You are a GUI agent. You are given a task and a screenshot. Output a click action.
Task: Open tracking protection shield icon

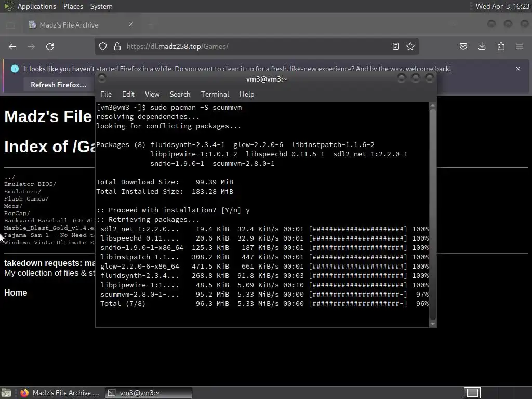(x=103, y=46)
